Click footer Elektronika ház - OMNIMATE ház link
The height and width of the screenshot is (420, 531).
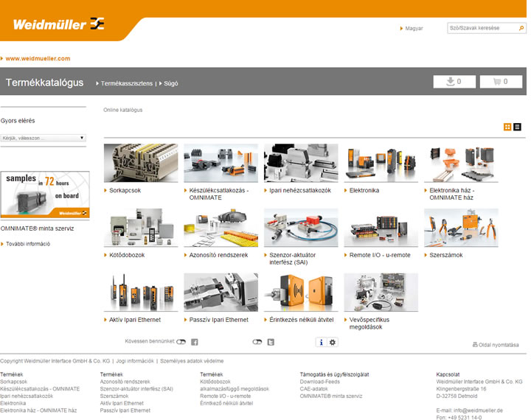[x=38, y=410]
